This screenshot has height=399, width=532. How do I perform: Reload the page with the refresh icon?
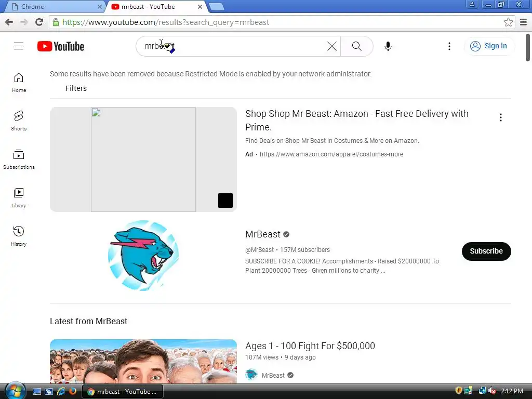point(39,22)
